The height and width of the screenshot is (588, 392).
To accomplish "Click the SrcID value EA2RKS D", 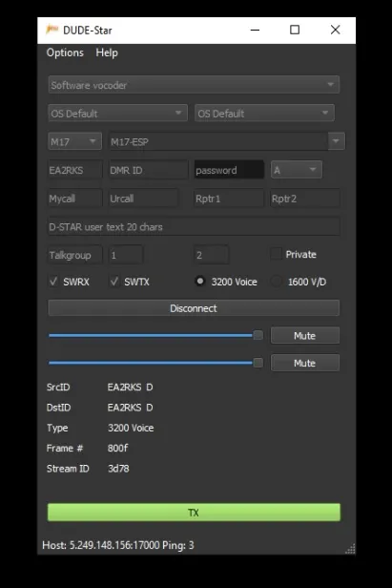I will coord(130,387).
